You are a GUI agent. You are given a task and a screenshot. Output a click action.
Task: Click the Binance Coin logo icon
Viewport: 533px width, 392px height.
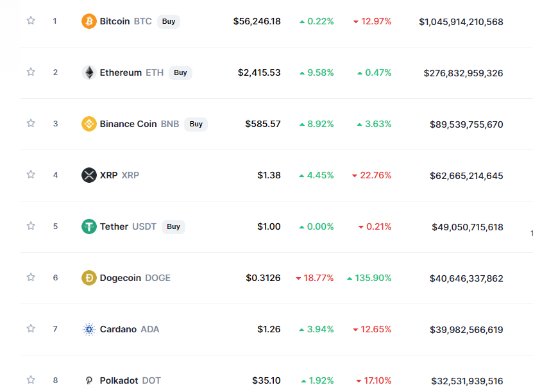[89, 124]
